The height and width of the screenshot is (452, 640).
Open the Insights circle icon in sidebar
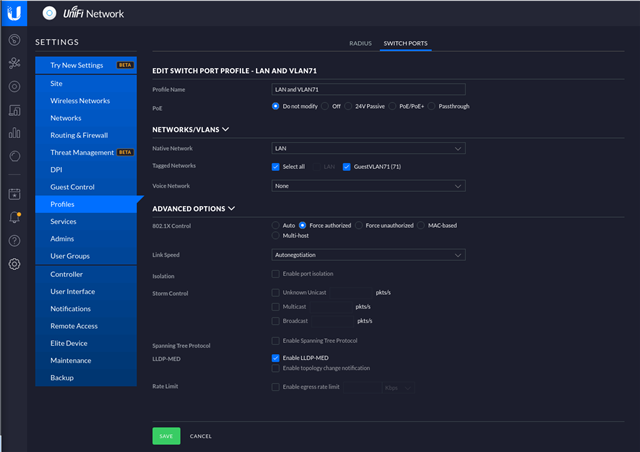(x=15, y=156)
